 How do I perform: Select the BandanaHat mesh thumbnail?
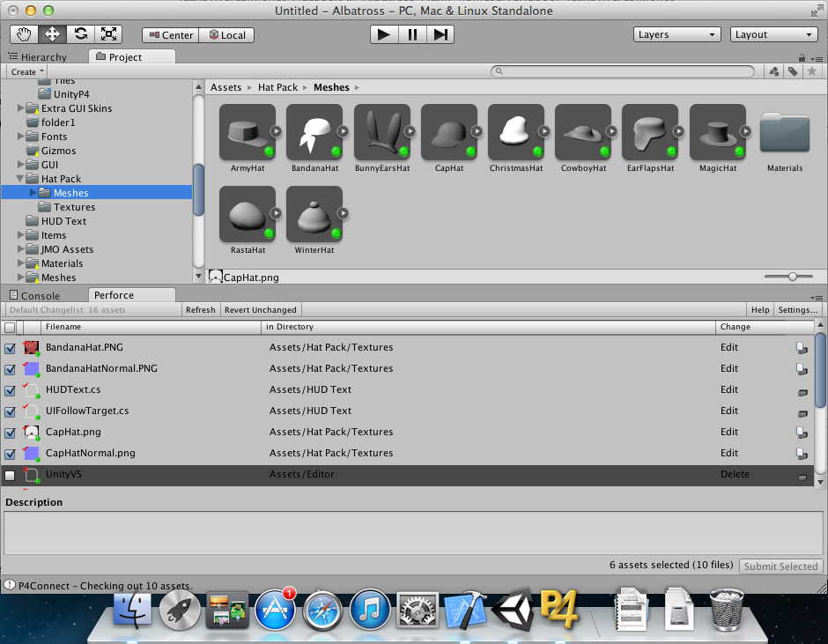[314, 132]
